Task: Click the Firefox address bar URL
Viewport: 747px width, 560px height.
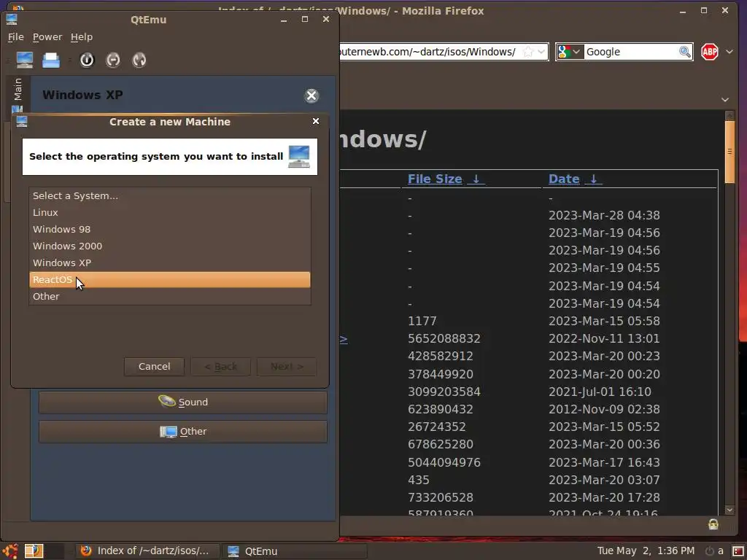Action: tap(427, 52)
